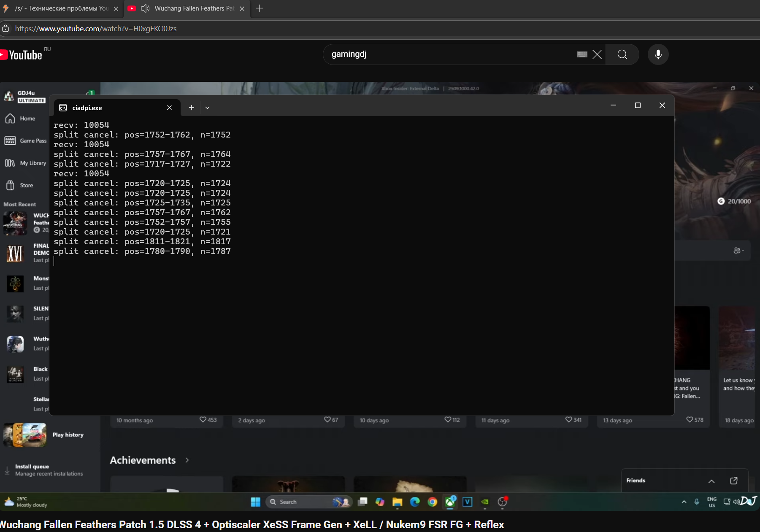The width and height of the screenshot is (760, 532).
Task: Open Store in Xbox sidebar
Action: [x=19, y=185]
